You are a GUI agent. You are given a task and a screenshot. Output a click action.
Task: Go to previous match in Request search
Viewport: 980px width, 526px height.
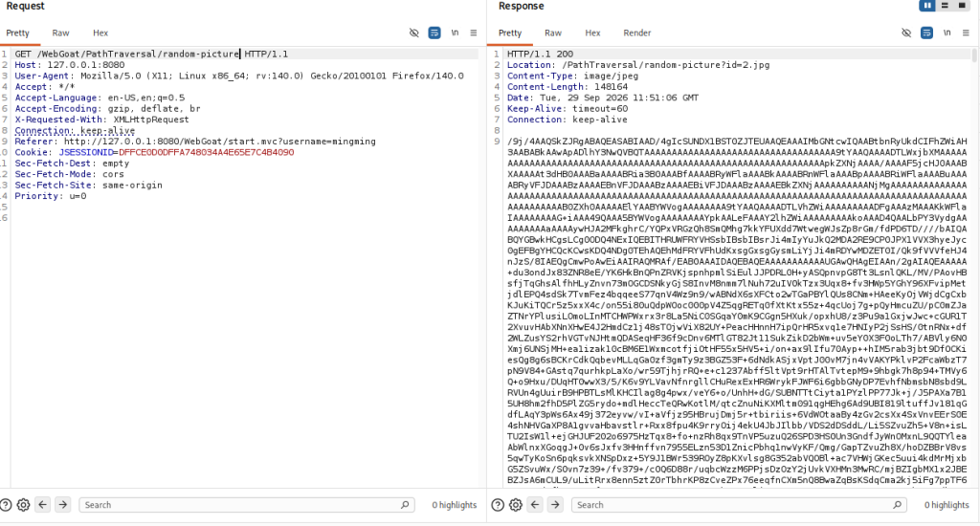(x=42, y=504)
